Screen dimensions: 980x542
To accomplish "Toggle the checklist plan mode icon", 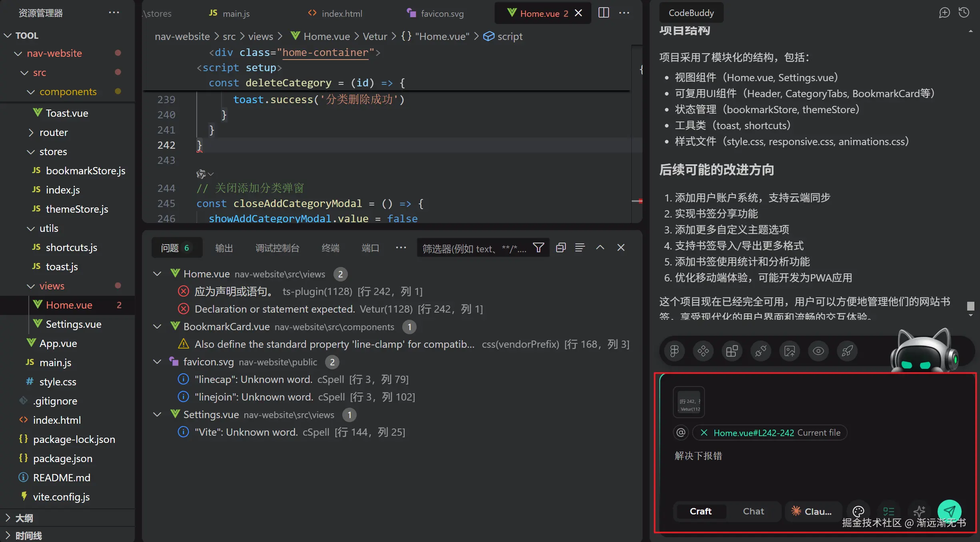I will (x=888, y=511).
